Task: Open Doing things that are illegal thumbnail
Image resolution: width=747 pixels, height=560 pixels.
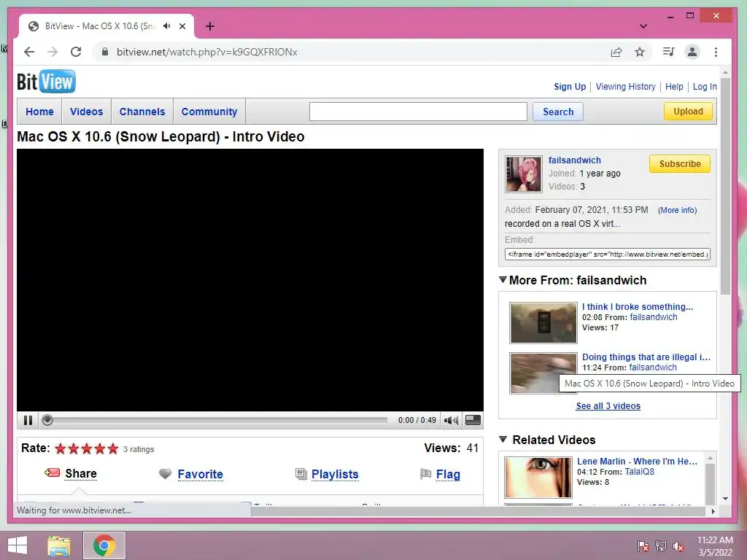Action: (543, 373)
